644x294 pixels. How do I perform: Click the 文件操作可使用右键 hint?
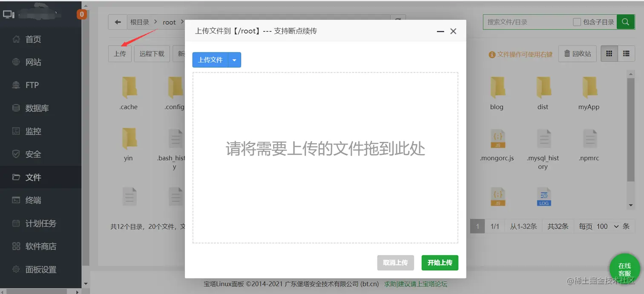coord(520,54)
